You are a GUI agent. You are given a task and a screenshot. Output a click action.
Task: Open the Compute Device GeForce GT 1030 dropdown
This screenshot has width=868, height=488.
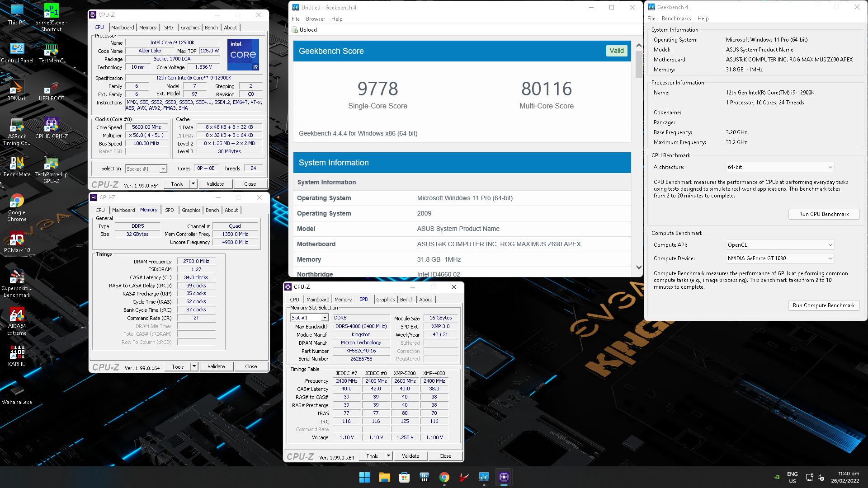(x=780, y=258)
